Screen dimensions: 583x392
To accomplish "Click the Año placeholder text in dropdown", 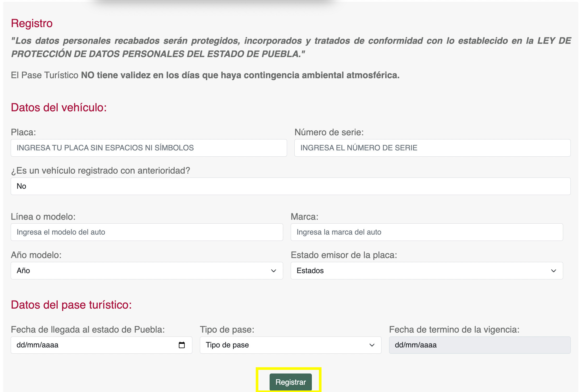I will tap(23, 271).
